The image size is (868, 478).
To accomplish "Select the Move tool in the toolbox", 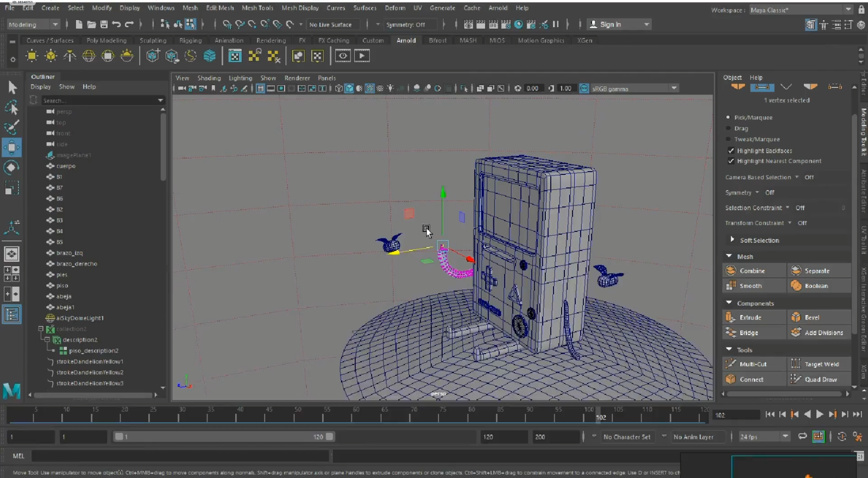I will point(11,147).
